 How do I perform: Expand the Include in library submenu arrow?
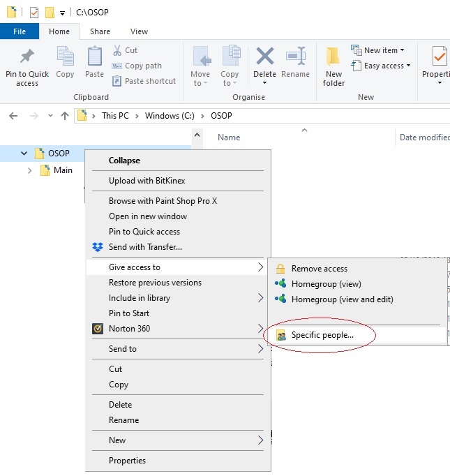pos(260,298)
